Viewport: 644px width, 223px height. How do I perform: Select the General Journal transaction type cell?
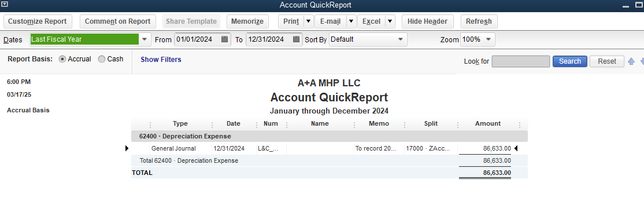[x=173, y=148]
